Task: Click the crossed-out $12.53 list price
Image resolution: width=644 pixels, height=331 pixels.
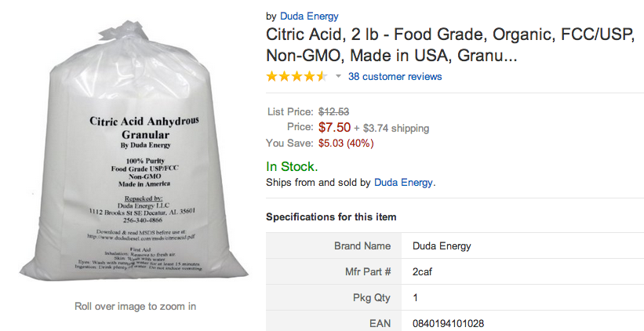Action: click(x=333, y=111)
